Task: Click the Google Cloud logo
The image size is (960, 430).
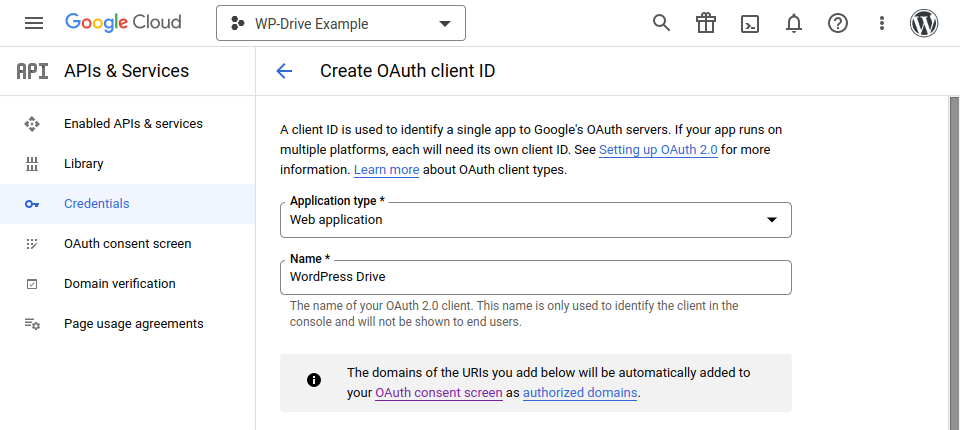Action: coord(123,23)
